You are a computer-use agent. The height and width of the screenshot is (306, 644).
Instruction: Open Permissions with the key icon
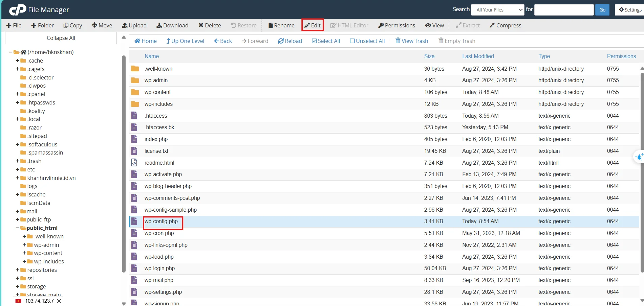[396, 25]
